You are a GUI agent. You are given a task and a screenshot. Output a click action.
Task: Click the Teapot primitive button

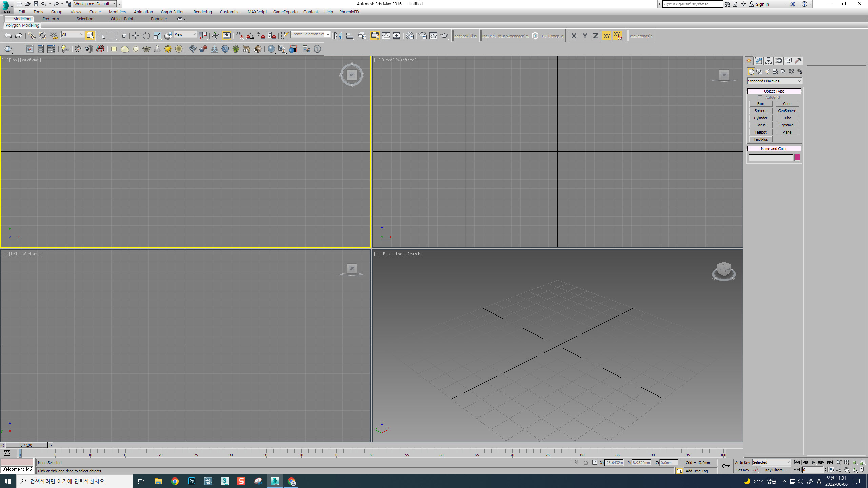pyautogui.click(x=761, y=132)
